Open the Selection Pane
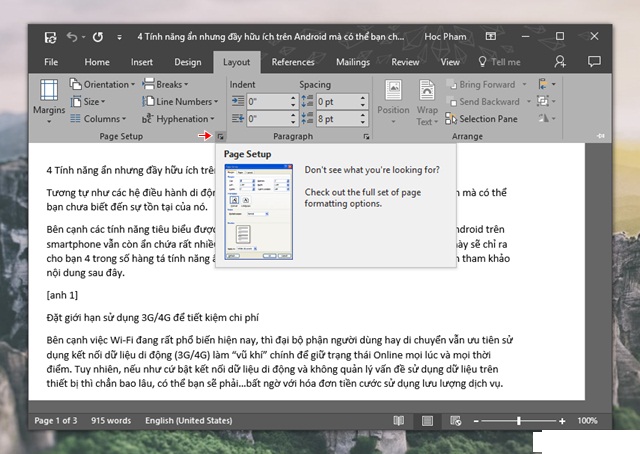The image size is (640, 454). click(482, 119)
